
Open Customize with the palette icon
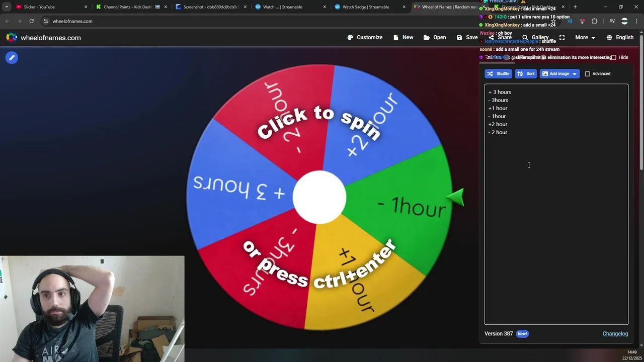(365, 38)
